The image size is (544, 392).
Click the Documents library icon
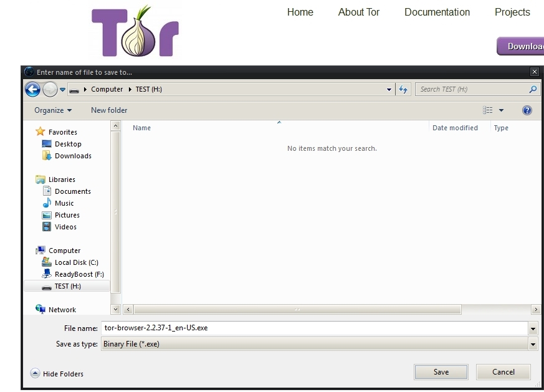click(x=47, y=191)
